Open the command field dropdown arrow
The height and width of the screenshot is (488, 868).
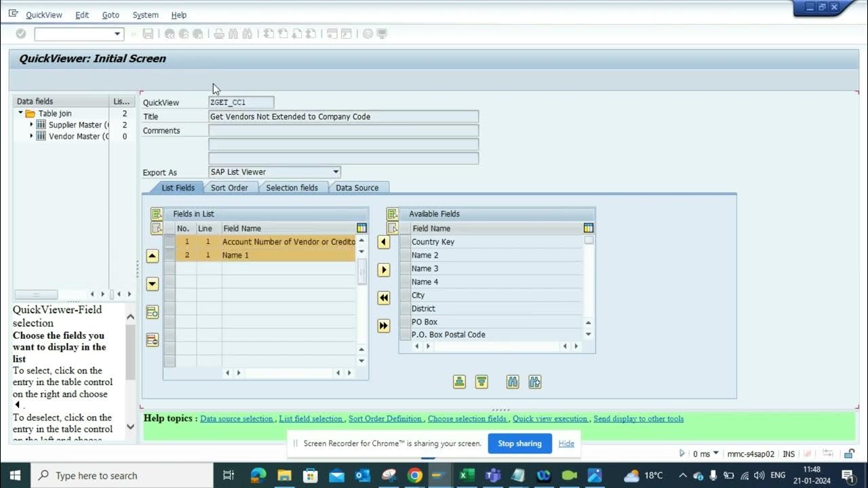tap(117, 33)
